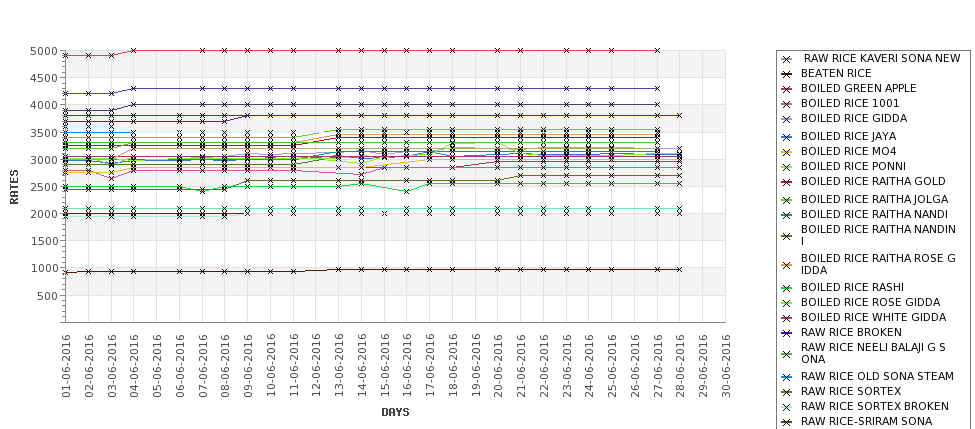Image resolution: width=975 pixels, height=429 pixels.
Task: Select the 19-06-2016 date label
Action: [475, 366]
